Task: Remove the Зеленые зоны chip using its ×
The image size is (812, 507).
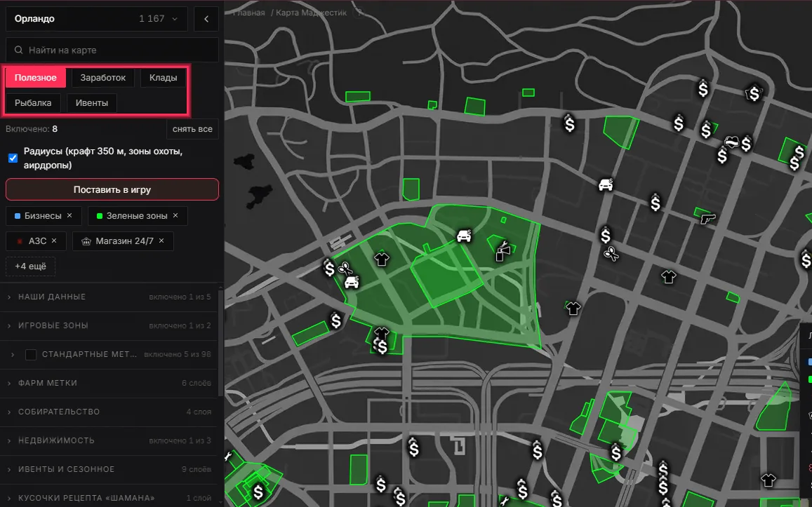Action: (175, 215)
